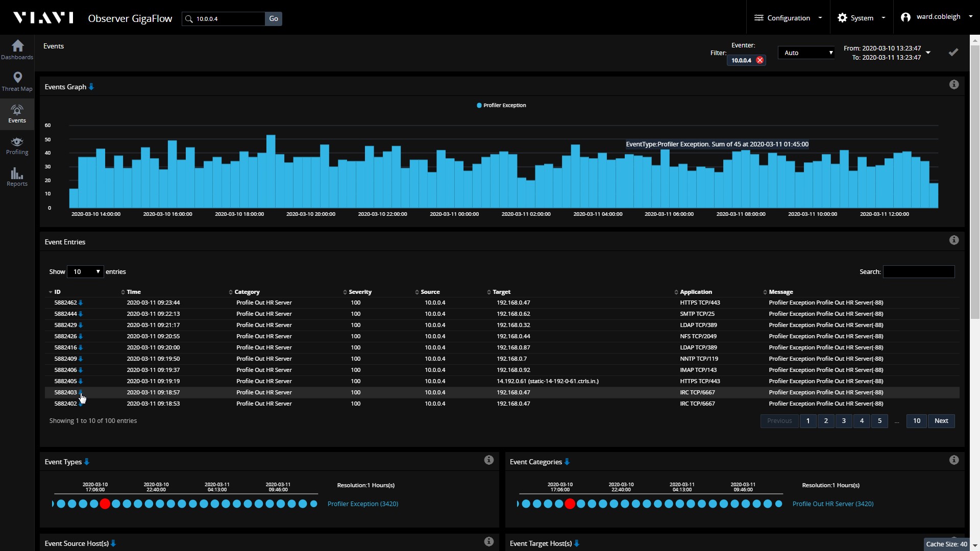This screenshot has height=551, width=980.
Task: Select the red dot in Event Types timeline
Action: 105,504
